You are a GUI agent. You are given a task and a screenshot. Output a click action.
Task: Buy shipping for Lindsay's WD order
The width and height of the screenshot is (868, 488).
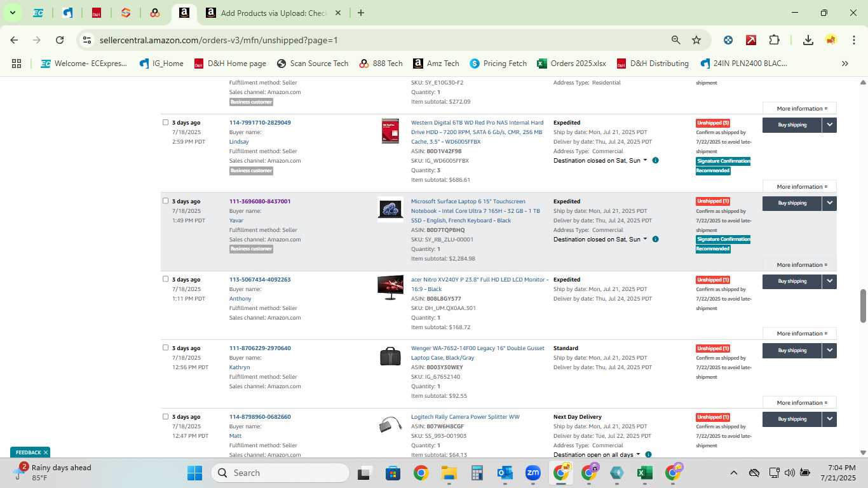792,125
